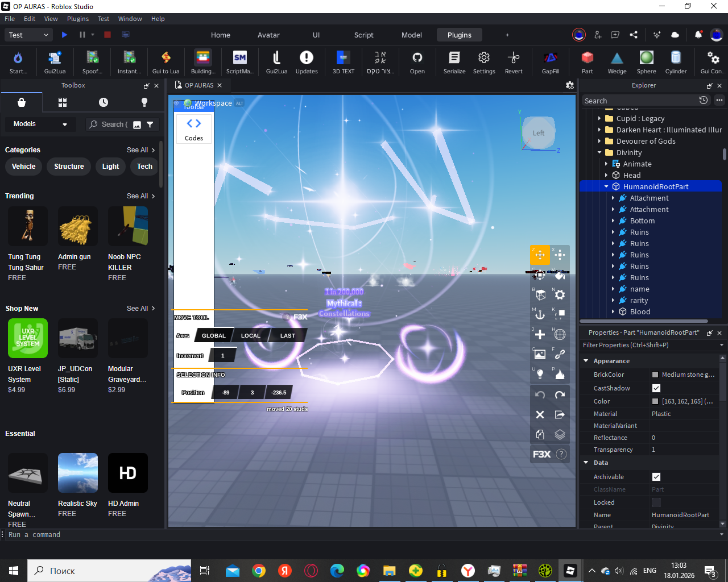Open the F3X help question mark
The height and width of the screenshot is (582, 728).
[561, 454]
